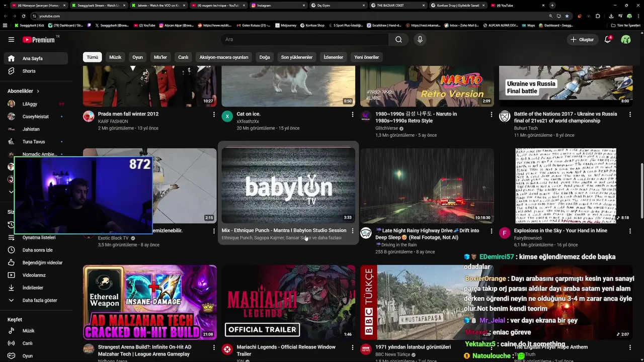Open the account avatar menu
The height and width of the screenshot is (362, 644).
[626, 39]
